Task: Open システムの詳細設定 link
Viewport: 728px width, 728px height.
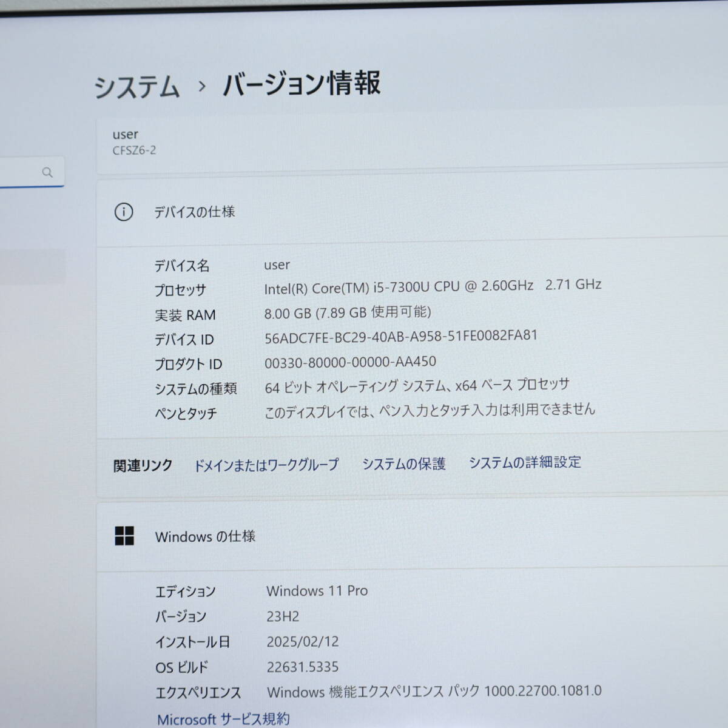Action: click(x=525, y=462)
